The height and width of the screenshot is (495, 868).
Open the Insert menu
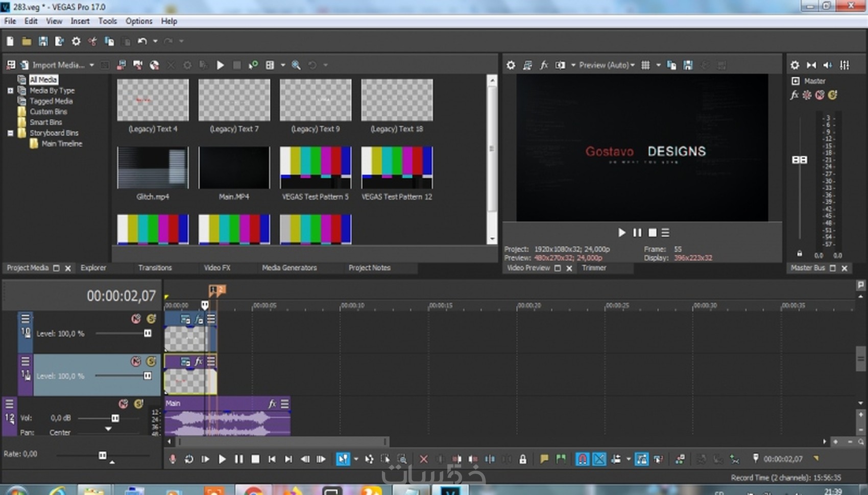click(80, 21)
